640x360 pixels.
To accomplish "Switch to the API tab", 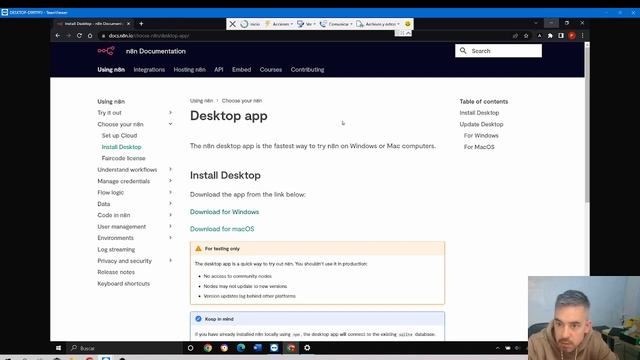I will click(219, 70).
